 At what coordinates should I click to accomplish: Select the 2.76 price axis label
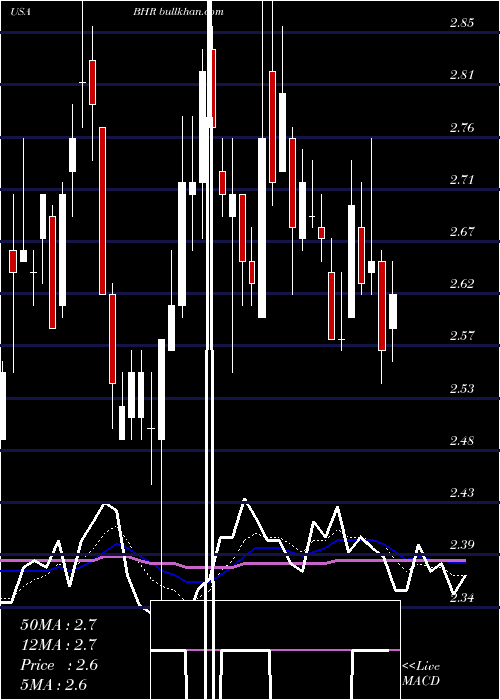point(462,128)
